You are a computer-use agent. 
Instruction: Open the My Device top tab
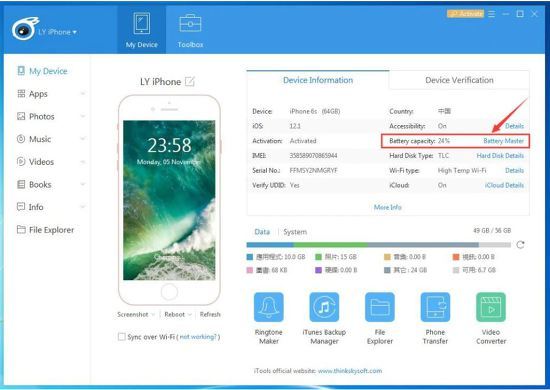click(x=141, y=30)
